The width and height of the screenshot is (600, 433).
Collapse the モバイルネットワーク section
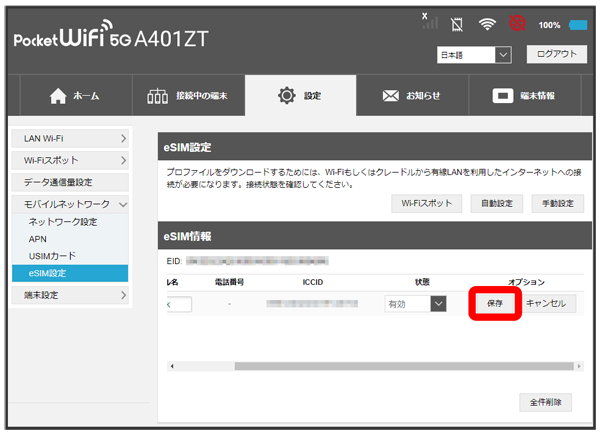(x=75, y=205)
